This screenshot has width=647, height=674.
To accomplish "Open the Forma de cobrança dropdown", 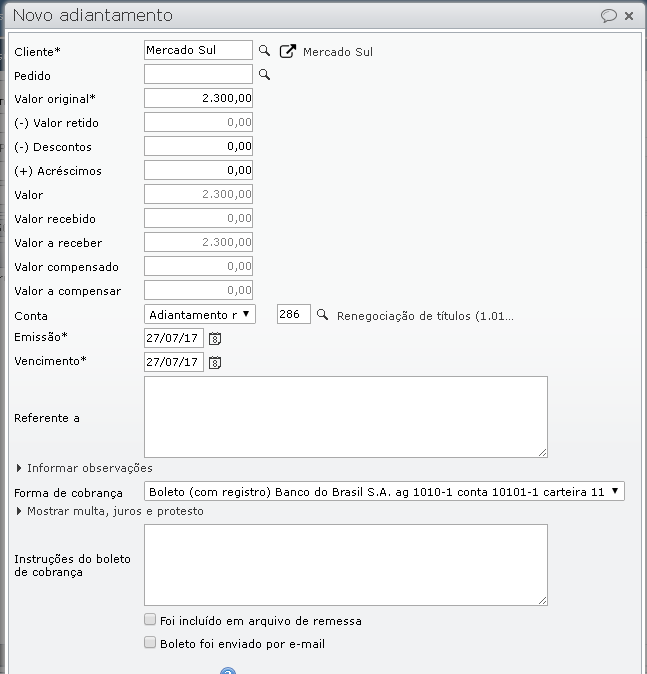I will (384, 491).
